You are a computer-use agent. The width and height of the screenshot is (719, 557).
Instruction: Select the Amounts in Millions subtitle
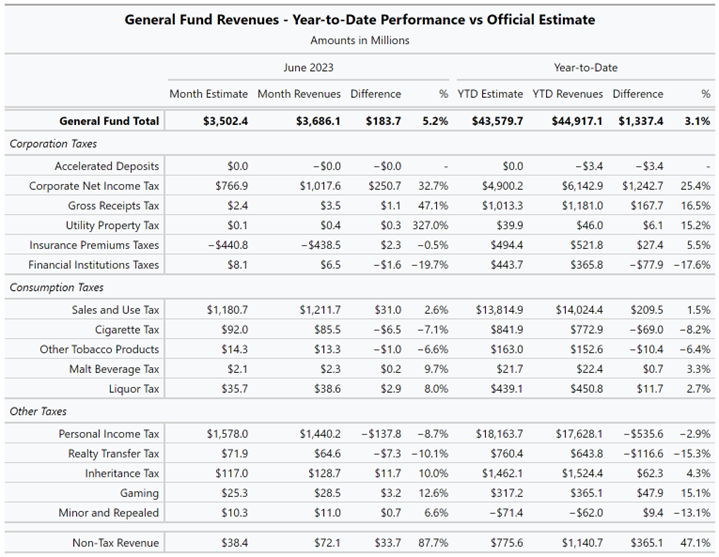coord(359,41)
